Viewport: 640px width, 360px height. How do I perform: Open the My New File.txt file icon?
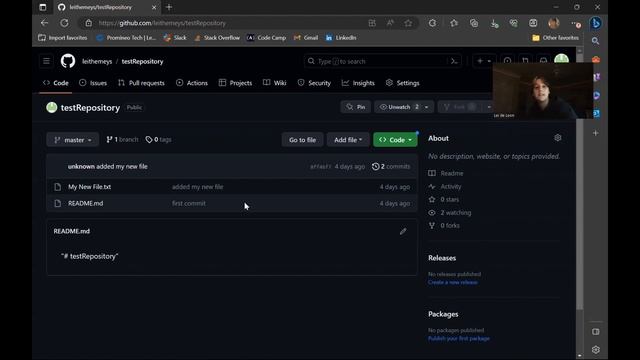(x=58, y=187)
